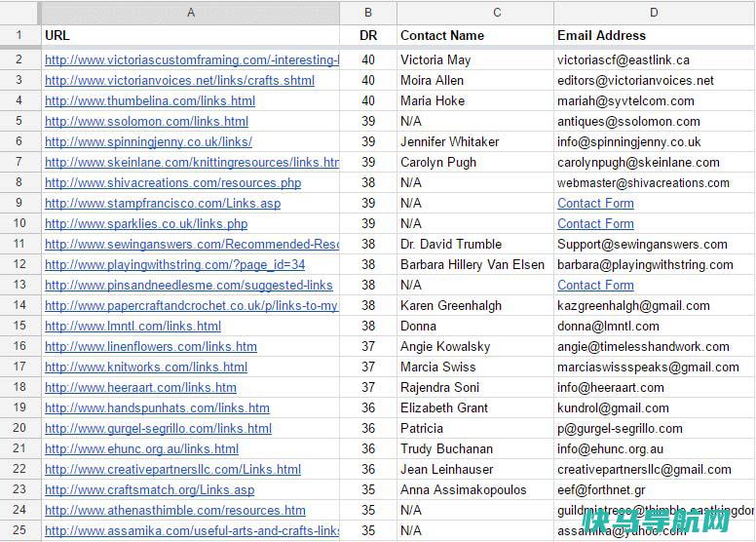Open Contact Form link in row 13
The height and width of the screenshot is (542, 756).
click(x=595, y=286)
